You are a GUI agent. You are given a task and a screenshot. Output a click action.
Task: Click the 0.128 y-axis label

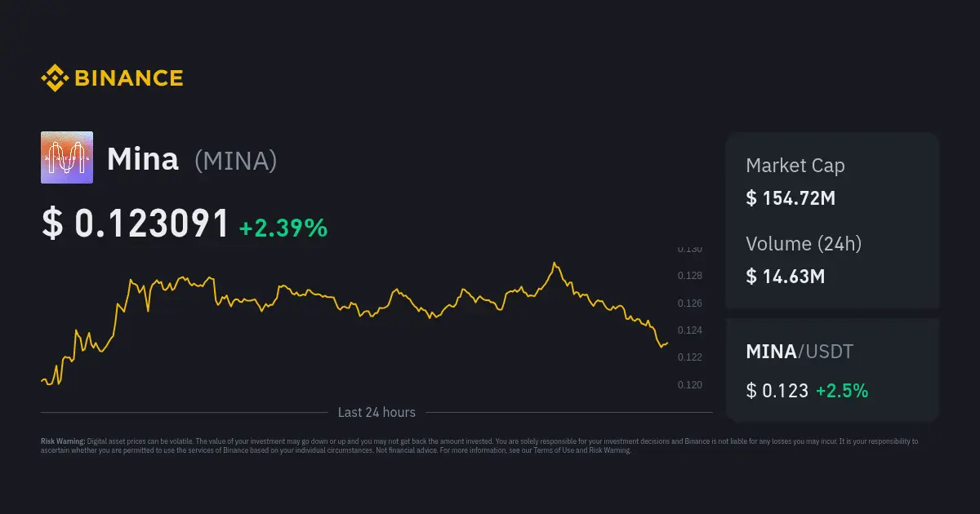click(690, 276)
